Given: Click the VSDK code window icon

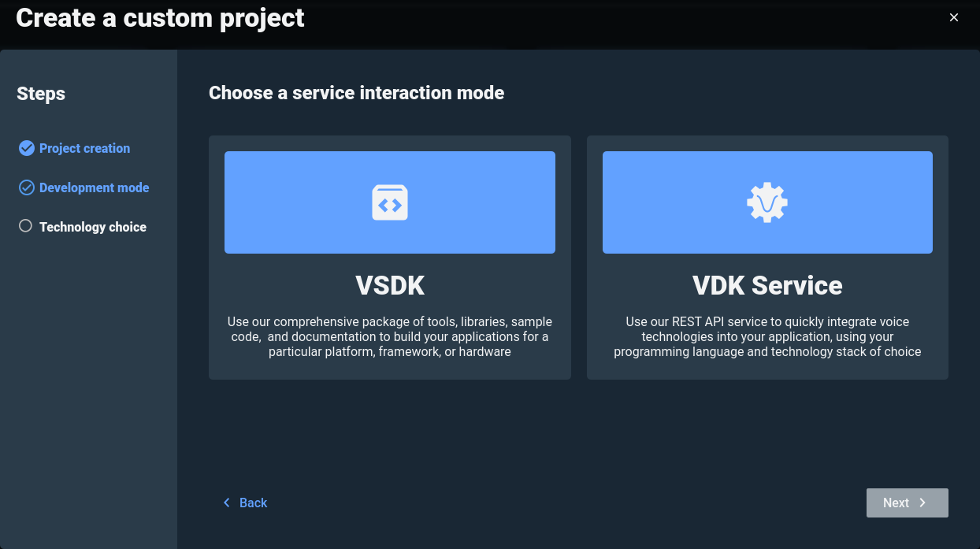Looking at the screenshot, I should click(390, 202).
